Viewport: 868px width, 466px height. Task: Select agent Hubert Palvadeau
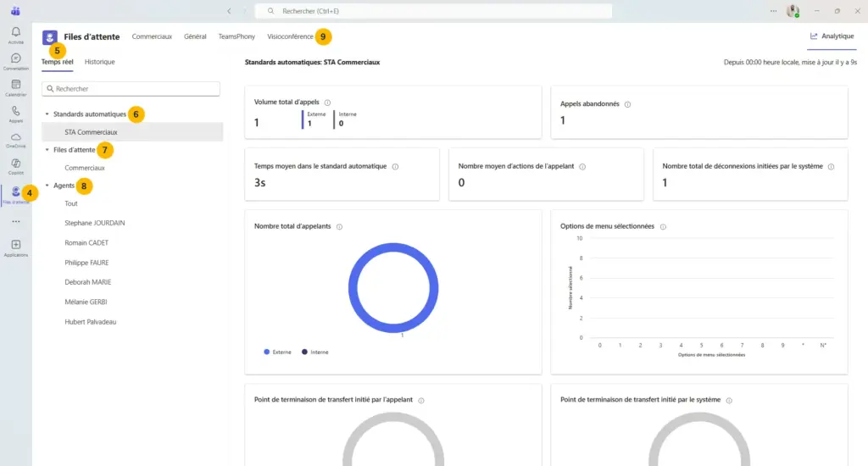pos(90,322)
